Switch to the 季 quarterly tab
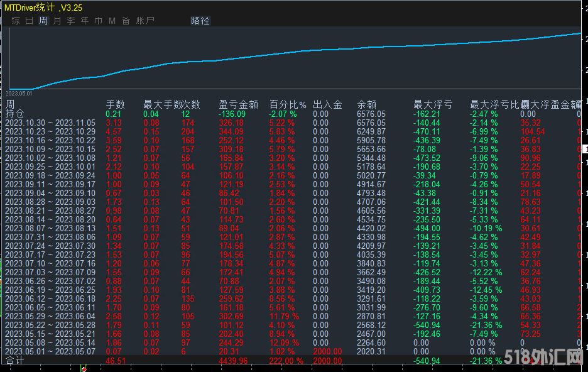Screen dimensions: 588x372 point(71,21)
